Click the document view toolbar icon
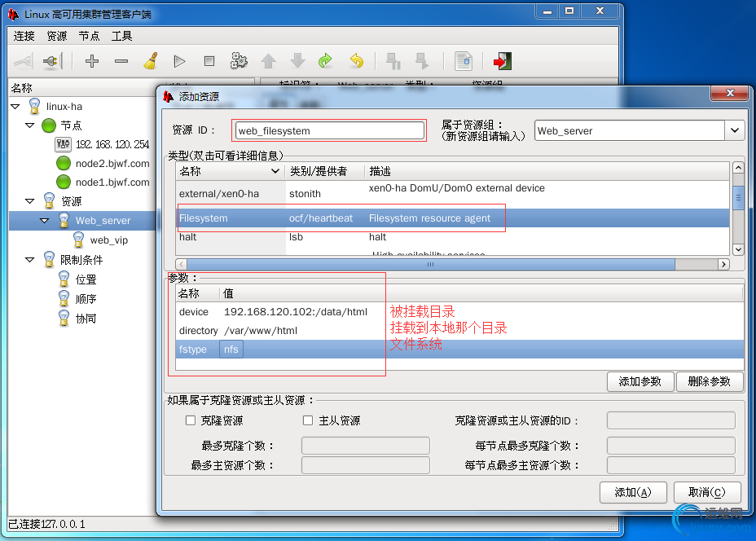756x541 pixels. coord(464,61)
